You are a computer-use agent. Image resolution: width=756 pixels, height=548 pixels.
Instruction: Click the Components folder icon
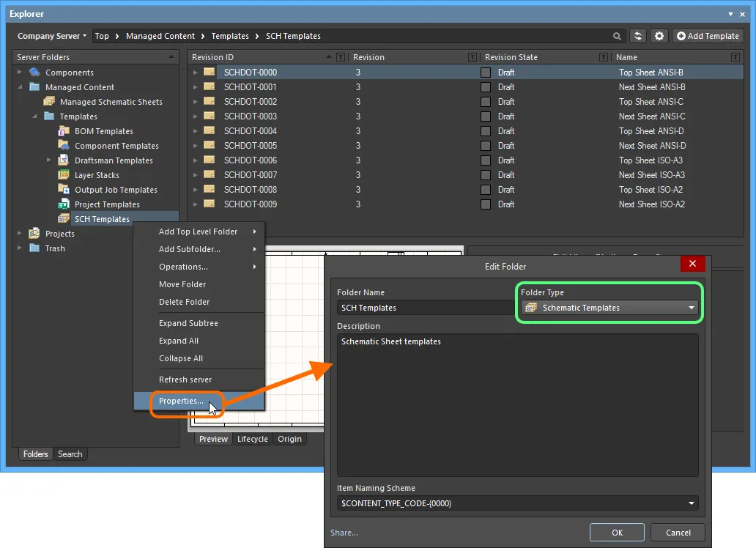click(34, 73)
